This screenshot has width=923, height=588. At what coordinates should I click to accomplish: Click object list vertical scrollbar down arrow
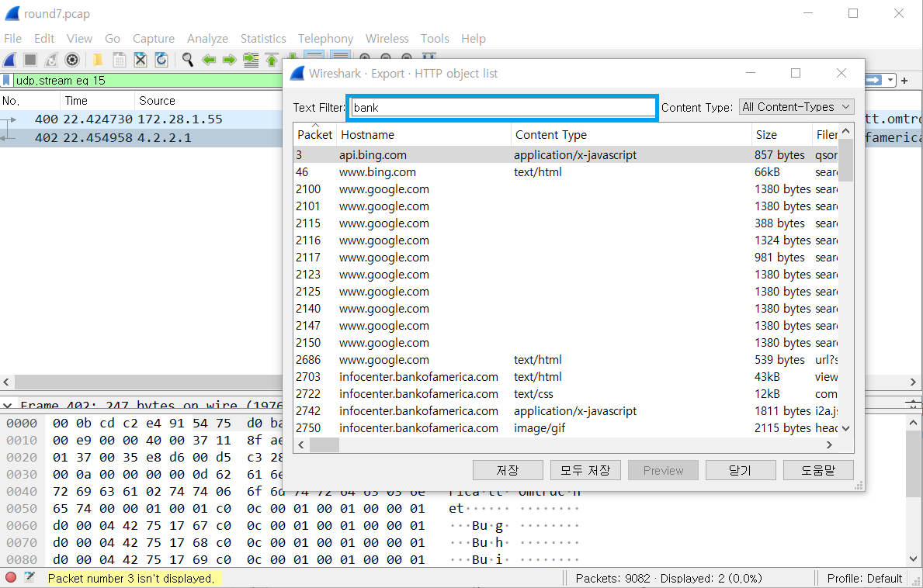[846, 429]
